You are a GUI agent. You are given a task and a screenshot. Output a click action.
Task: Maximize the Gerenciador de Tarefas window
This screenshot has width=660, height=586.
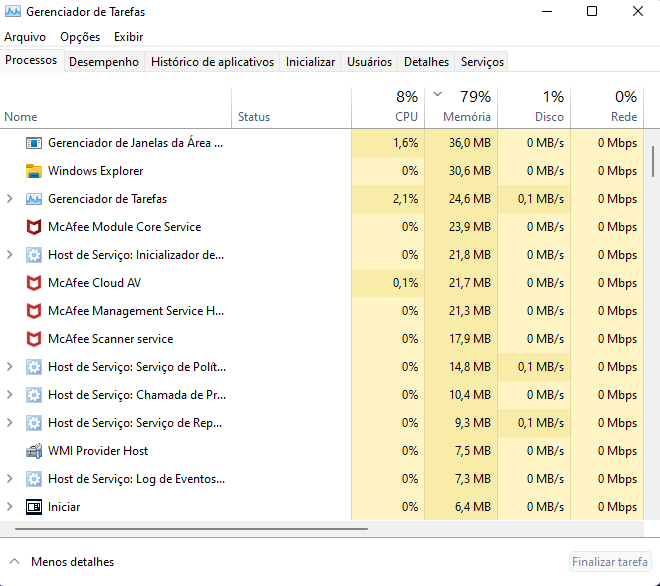(592, 11)
